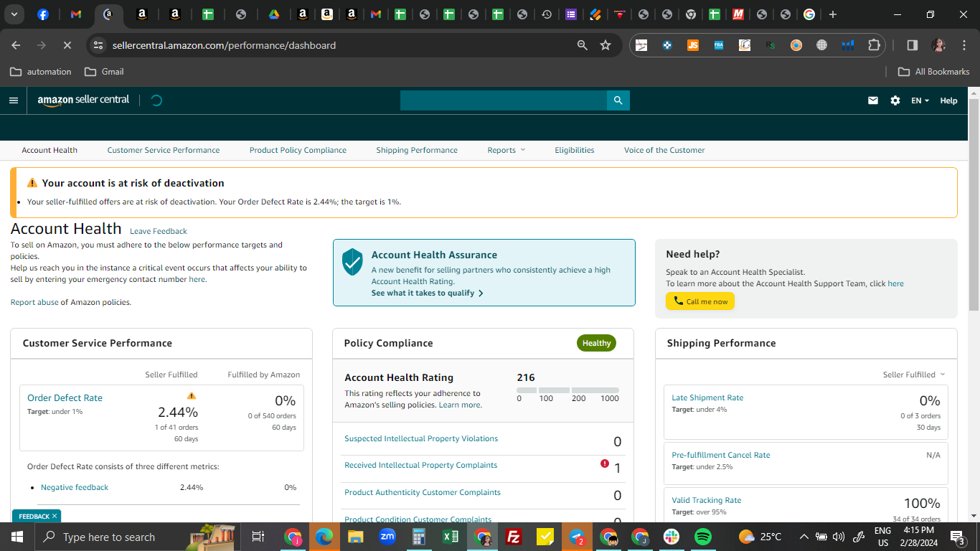Open Microsoft Edge from the taskbar
Viewport: 980px width, 551px height.
(324, 537)
